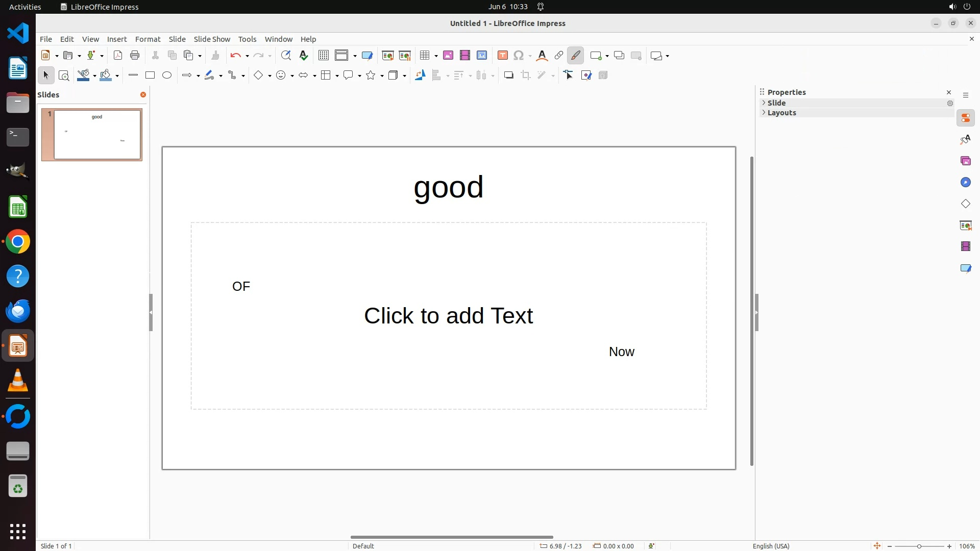Select the Rectangle shape tool
This screenshot has height=551, width=980.
(x=150, y=76)
